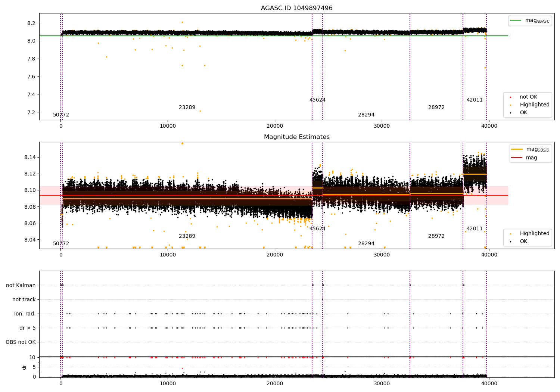Select 'Highlighted' in the top panel legend
This screenshot has height=392, width=560.
(x=534, y=105)
